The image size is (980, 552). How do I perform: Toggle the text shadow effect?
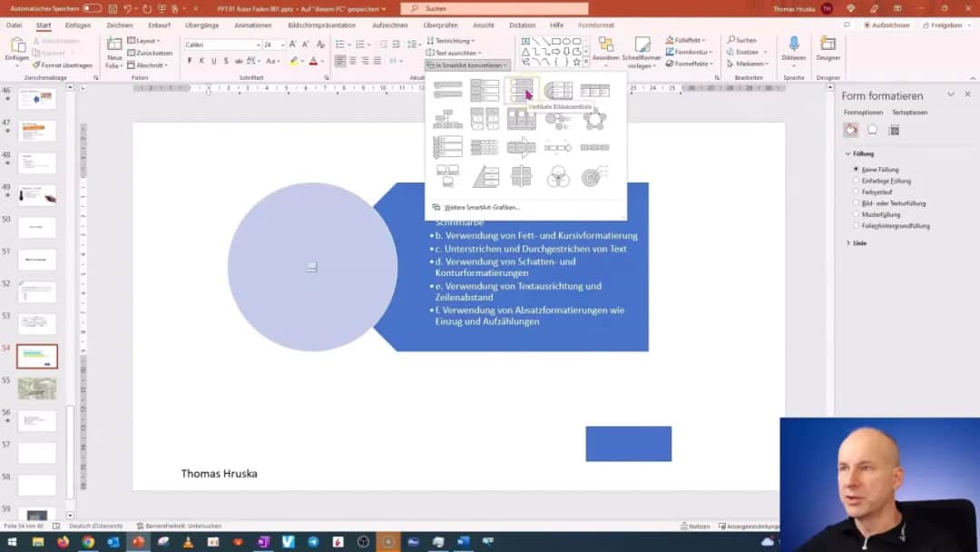(x=226, y=61)
